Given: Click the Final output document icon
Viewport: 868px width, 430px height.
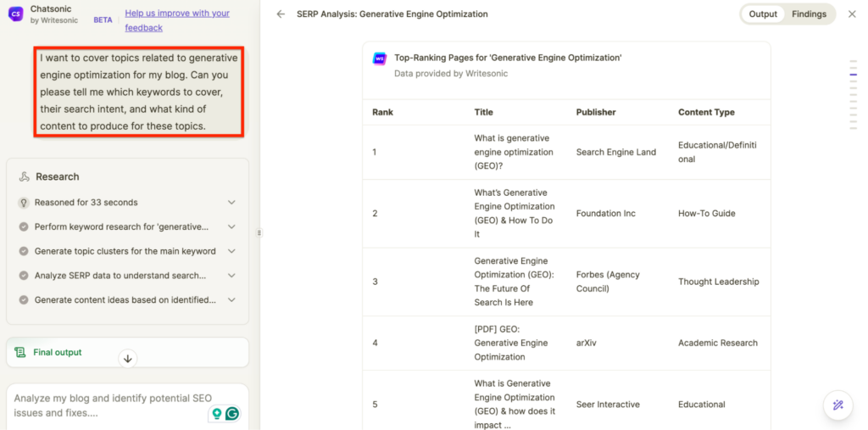Looking at the screenshot, I should click(20, 353).
